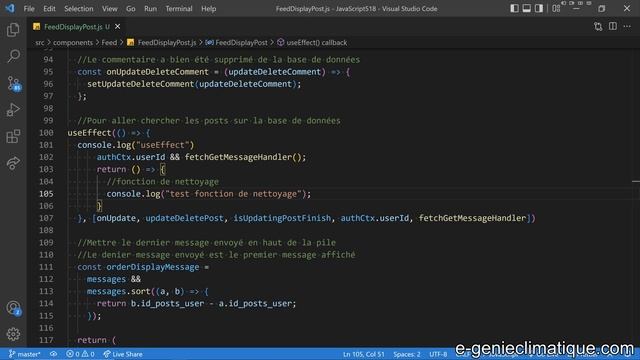640x360 pixels.
Task: Click the UTF-8 encoding indicator
Action: [x=438, y=354]
